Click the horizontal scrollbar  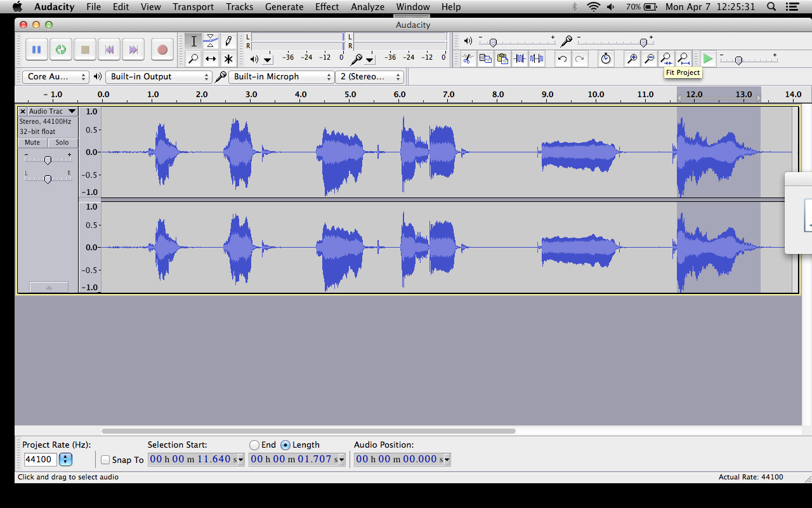pos(308,431)
